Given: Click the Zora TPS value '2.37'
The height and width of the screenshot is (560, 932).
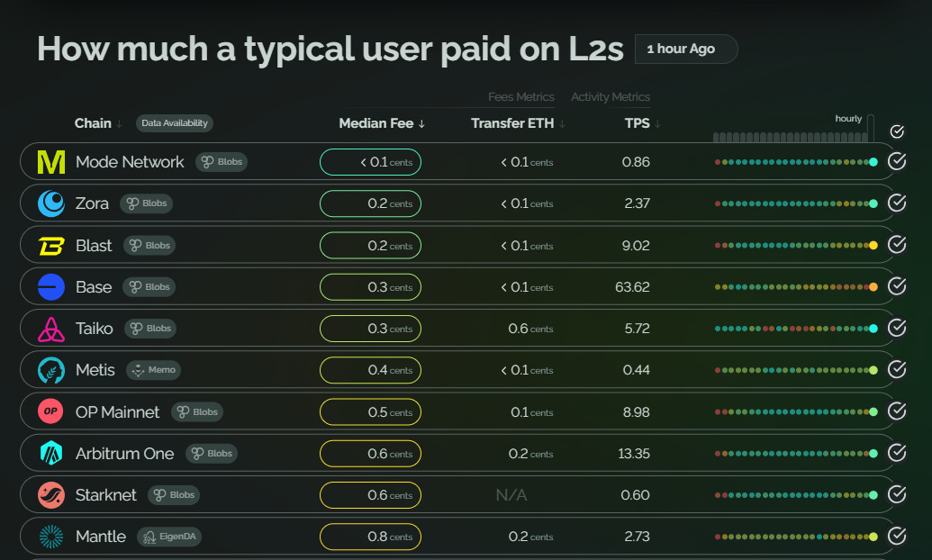Looking at the screenshot, I should pyautogui.click(x=638, y=203).
